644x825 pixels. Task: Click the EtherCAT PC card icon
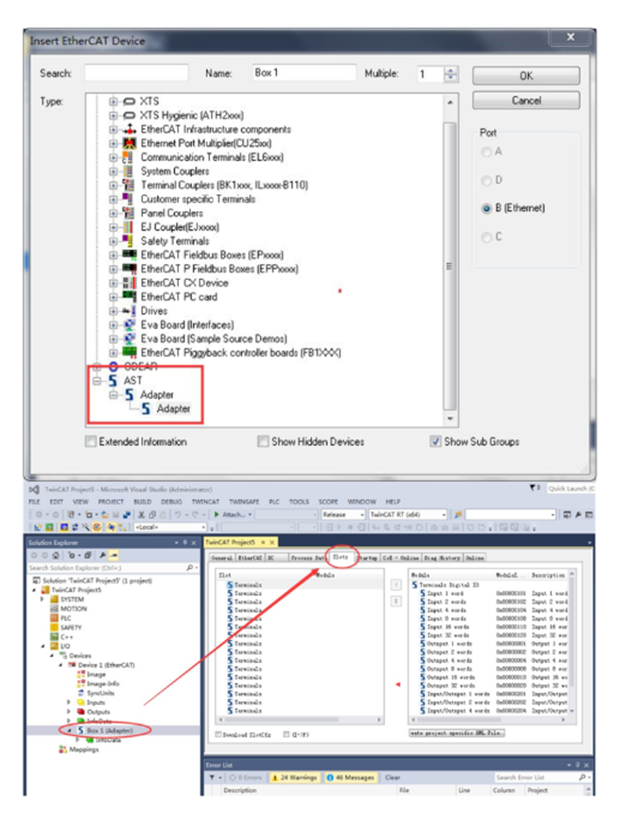129,297
